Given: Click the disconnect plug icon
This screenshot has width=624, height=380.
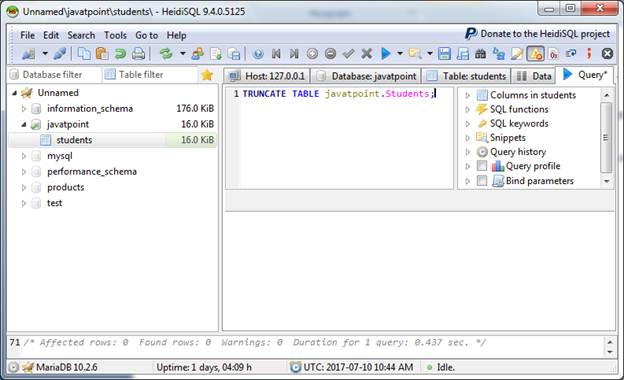Looking at the screenshot, I should [60, 53].
